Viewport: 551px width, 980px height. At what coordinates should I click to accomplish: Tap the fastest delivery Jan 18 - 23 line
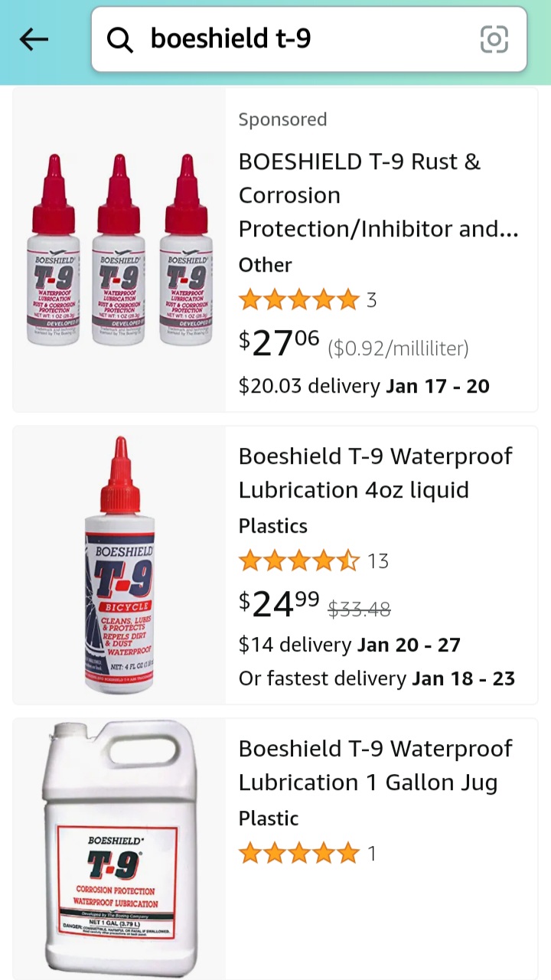(x=377, y=678)
